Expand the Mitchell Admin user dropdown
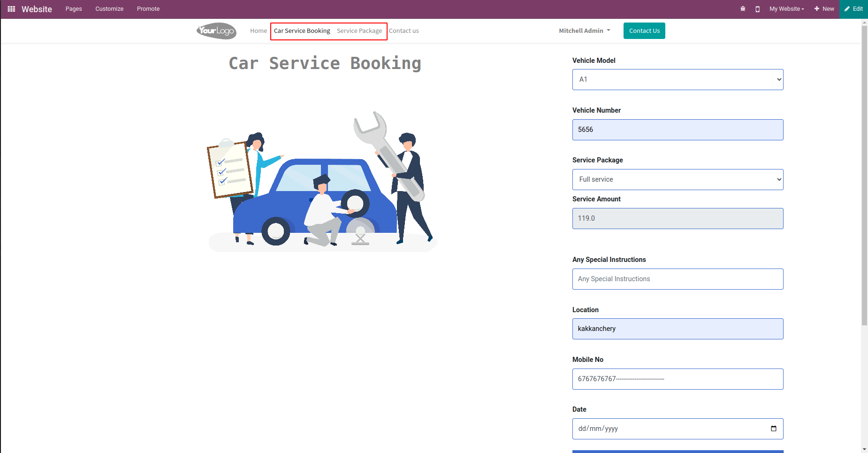This screenshot has height=453, width=868. pos(585,31)
